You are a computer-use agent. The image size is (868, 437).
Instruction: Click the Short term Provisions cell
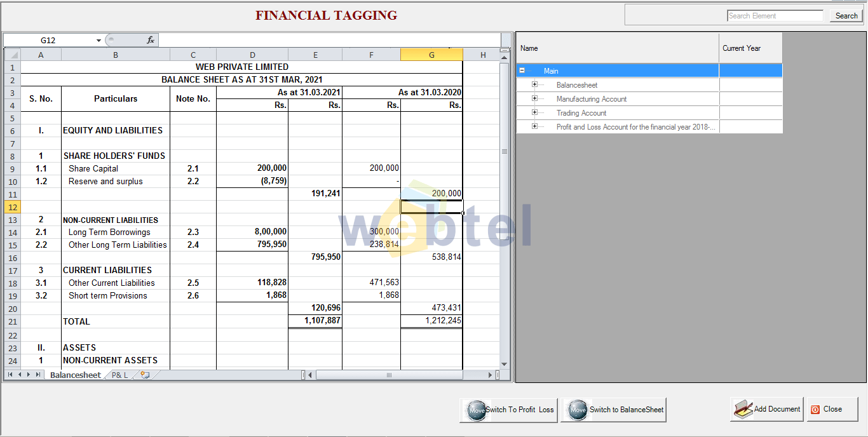pos(116,295)
